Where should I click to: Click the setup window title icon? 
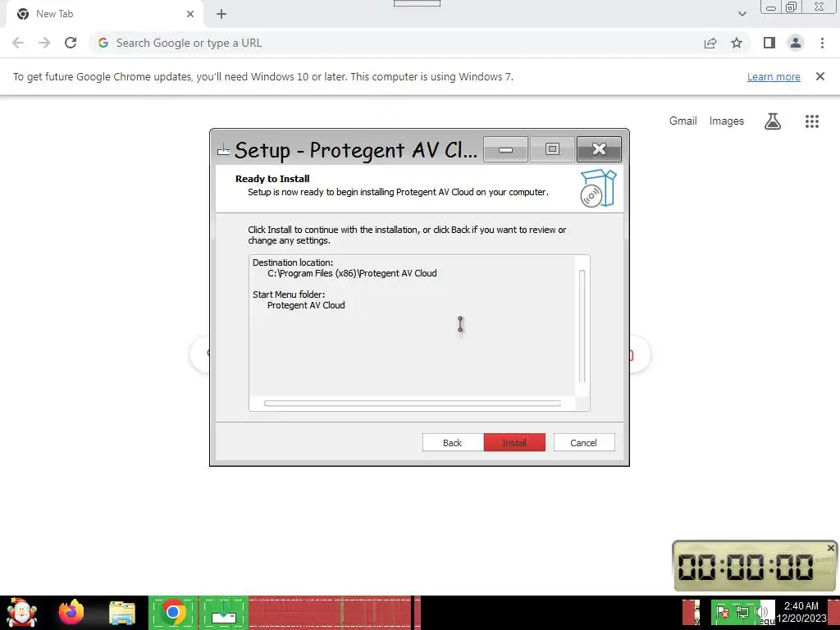point(223,150)
